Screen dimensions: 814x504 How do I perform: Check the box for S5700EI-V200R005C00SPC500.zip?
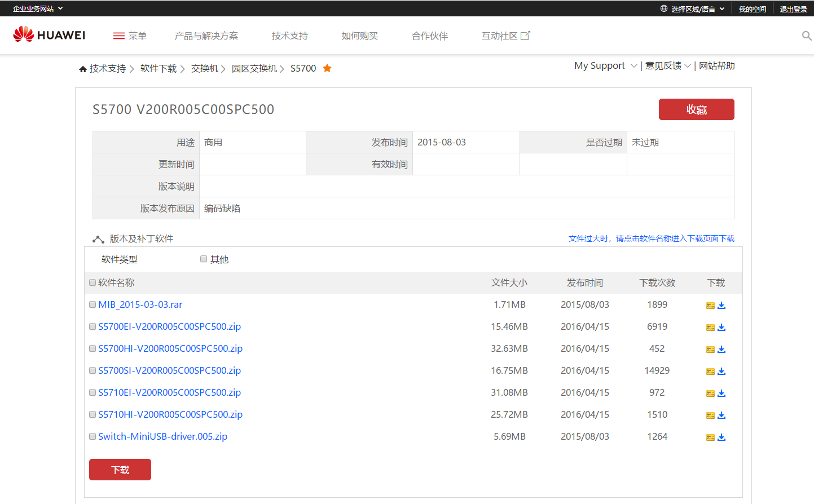tap(93, 326)
